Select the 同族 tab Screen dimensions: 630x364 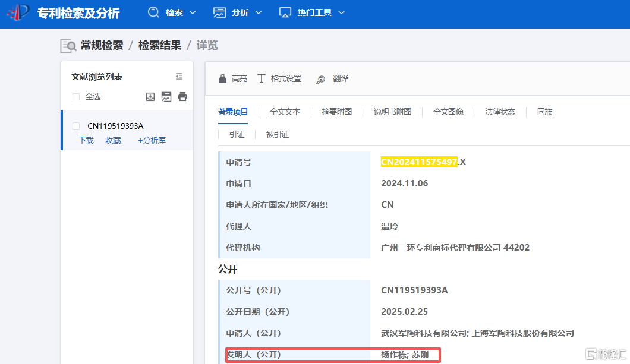coord(545,112)
